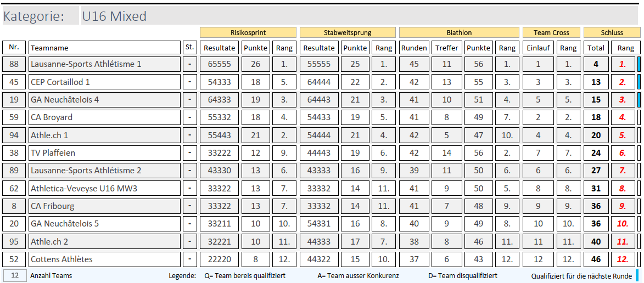Click the blue qualification marker beside GA Neuchâtelois 4

click(x=639, y=100)
